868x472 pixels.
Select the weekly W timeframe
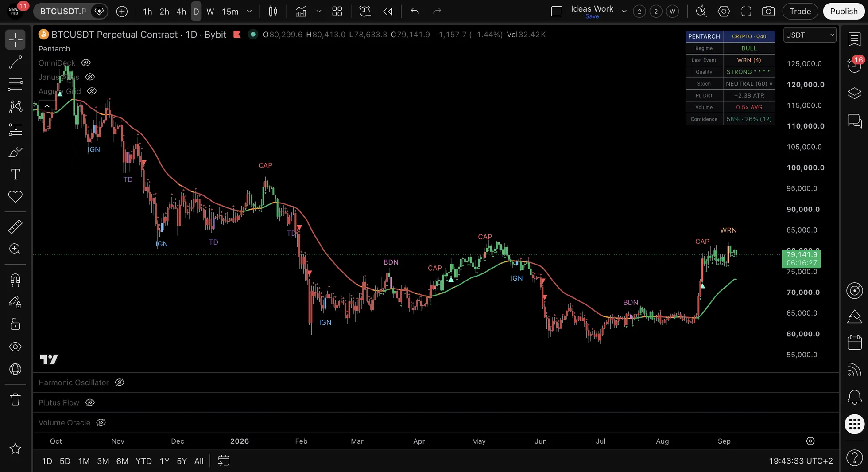[210, 11]
